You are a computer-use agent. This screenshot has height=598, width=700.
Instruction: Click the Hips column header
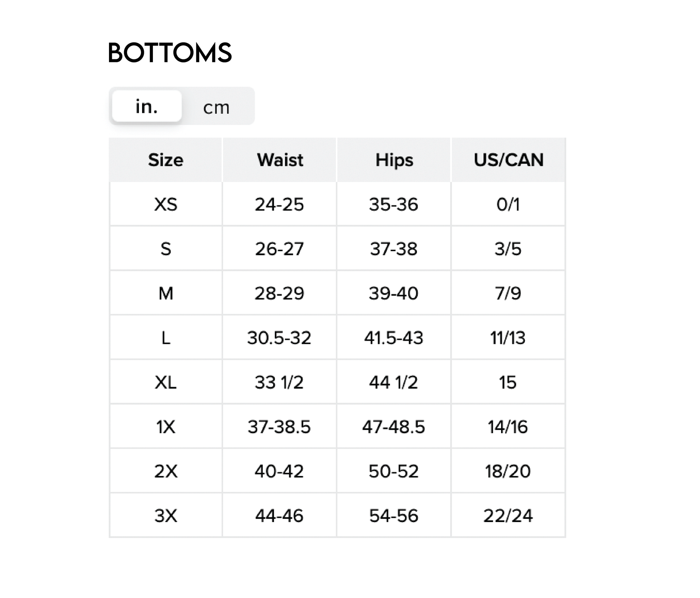tap(394, 160)
